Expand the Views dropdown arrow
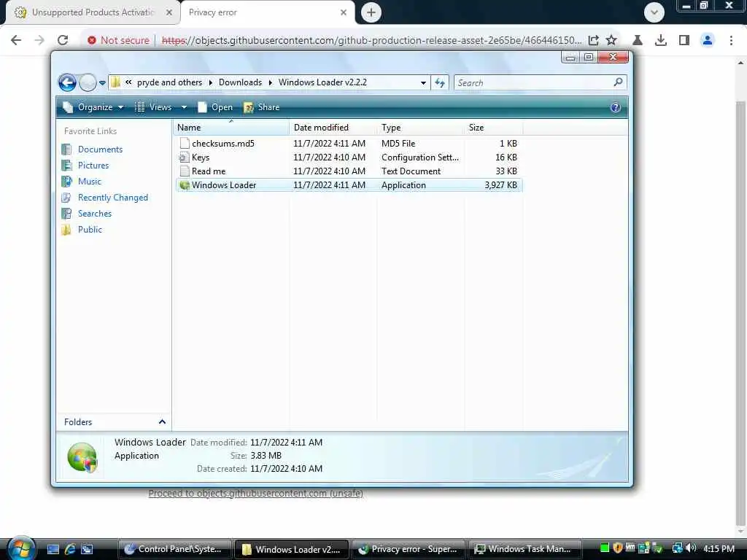Viewport: 747px width, 560px height. (x=184, y=107)
